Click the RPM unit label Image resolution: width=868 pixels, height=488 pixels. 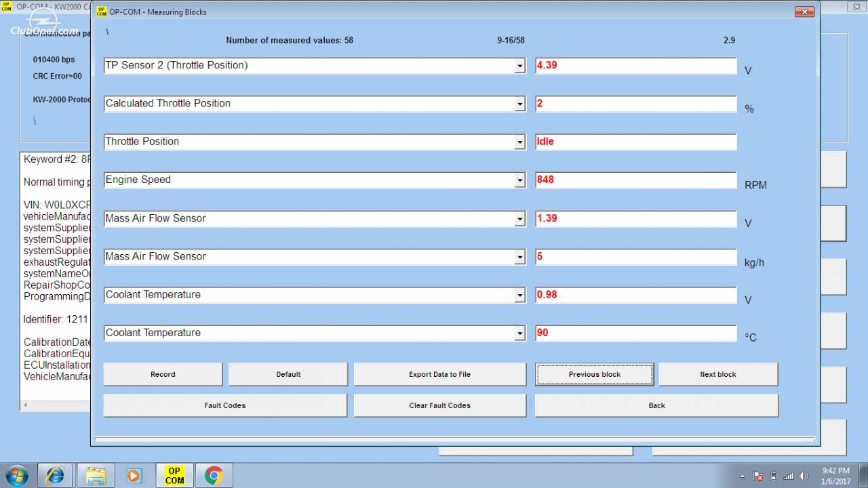coord(755,185)
